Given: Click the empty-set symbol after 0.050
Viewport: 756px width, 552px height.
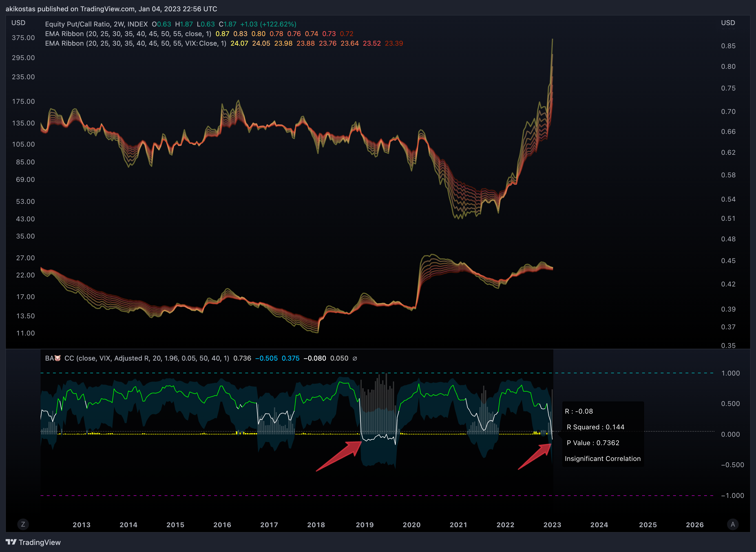Looking at the screenshot, I should pos(355,359).
